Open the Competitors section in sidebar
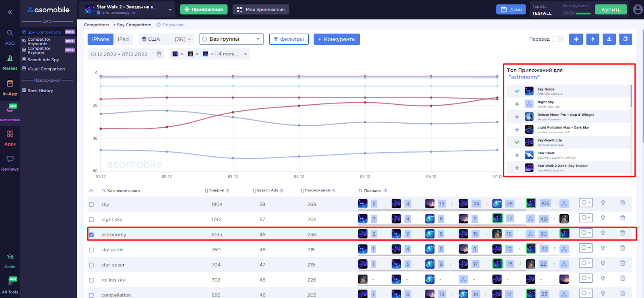 [10, 113]
